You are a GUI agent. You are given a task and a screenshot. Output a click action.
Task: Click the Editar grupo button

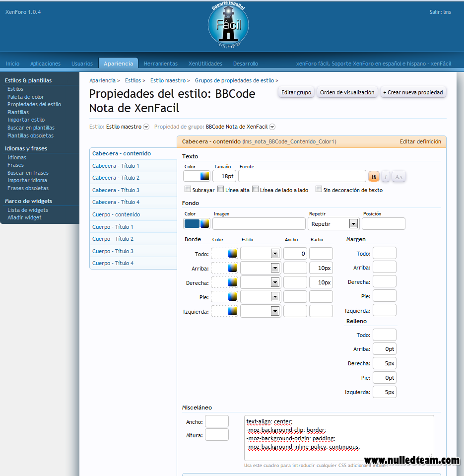[296, 92]
